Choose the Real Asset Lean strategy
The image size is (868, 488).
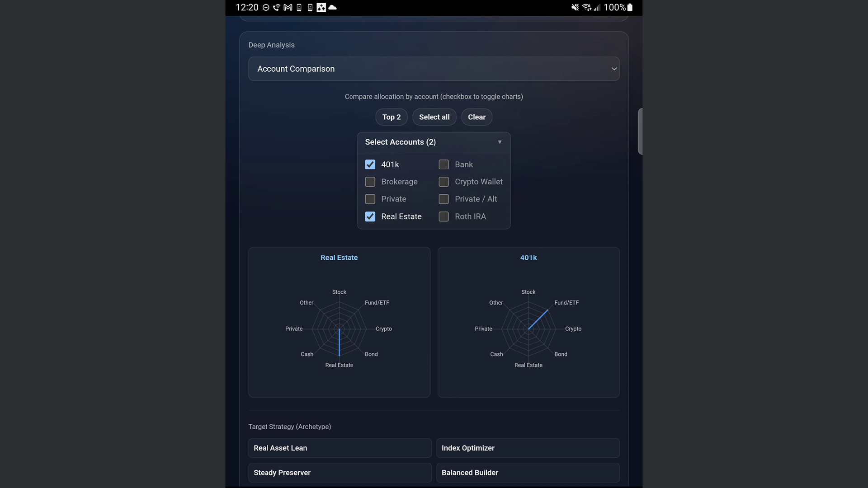coord(340,448)
